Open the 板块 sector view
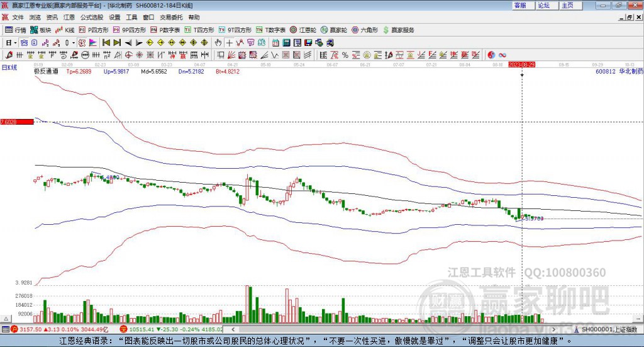 pos(41,30)
